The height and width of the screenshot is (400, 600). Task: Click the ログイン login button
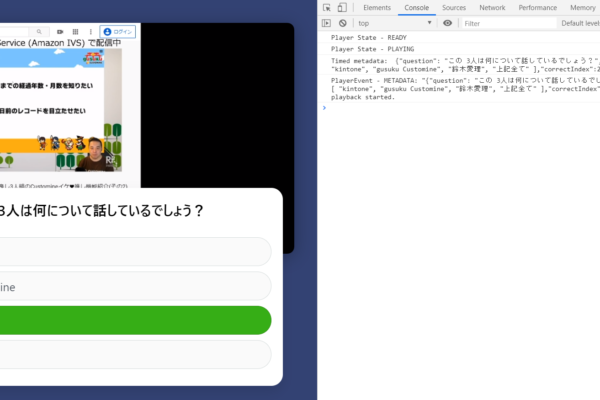click(118, 32)
